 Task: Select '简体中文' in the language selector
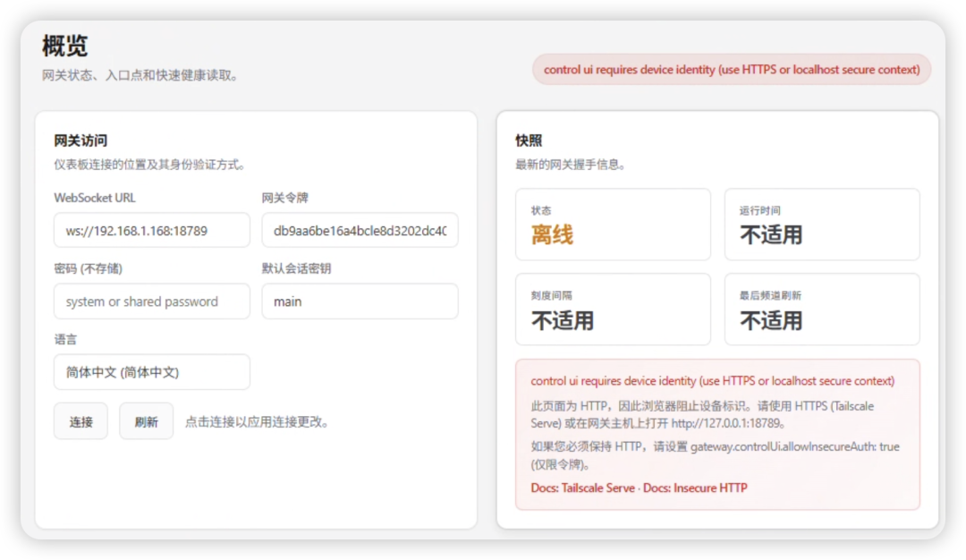pos(151,372)
